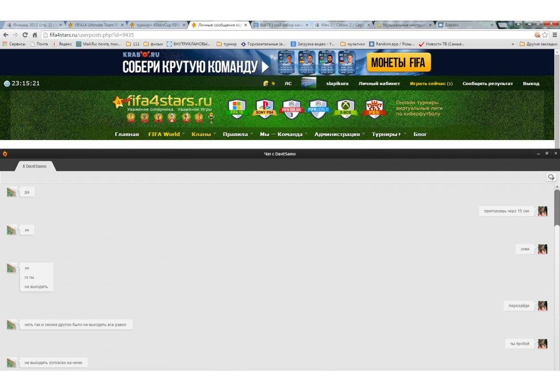This screenshot has height=392, width=560.
Task: Click the Origin logo in chat window
Action: 5,154
